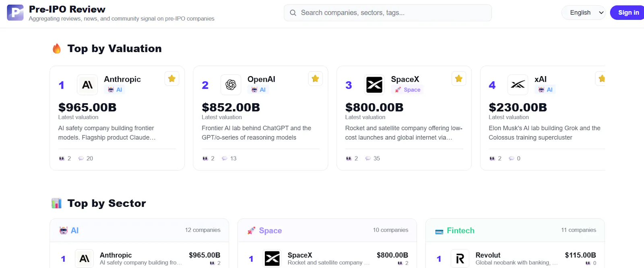Click the xAI logo in valuation card

coord(518,85)
